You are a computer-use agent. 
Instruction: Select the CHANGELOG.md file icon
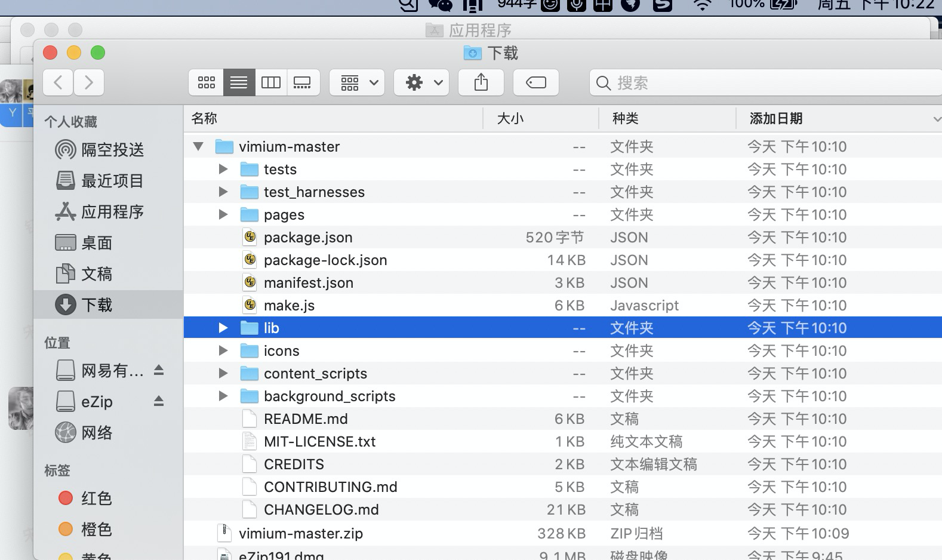coord(250,509)
